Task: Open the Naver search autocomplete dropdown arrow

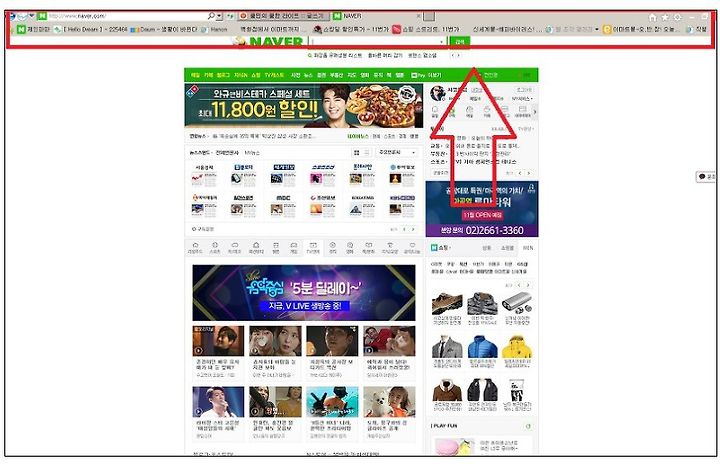Action: click(x=442, y=42)
